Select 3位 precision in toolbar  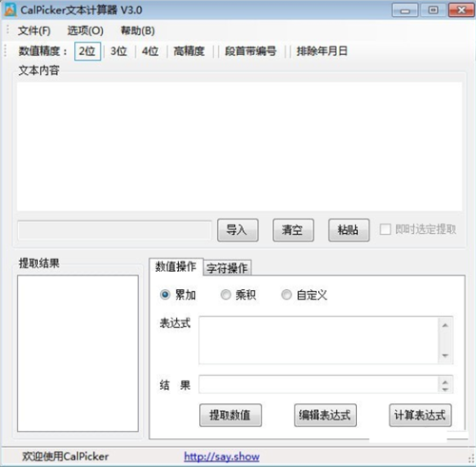coord(119,51)
